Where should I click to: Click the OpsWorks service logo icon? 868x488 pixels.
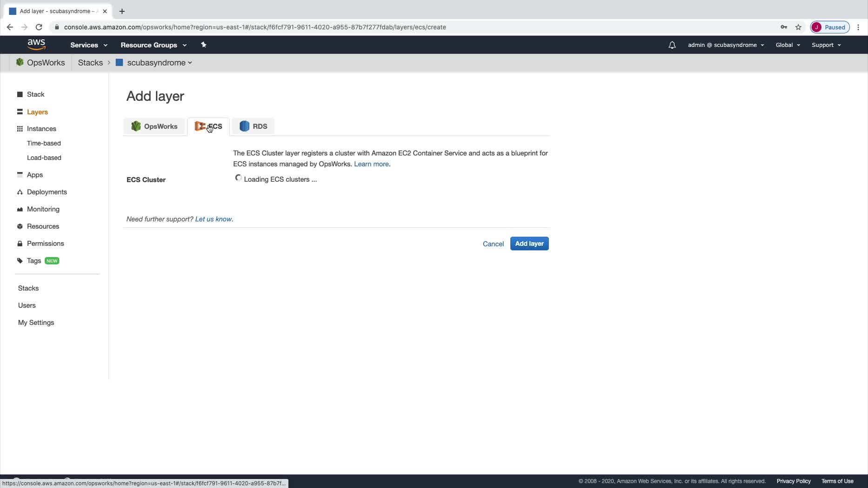point(20,62)
